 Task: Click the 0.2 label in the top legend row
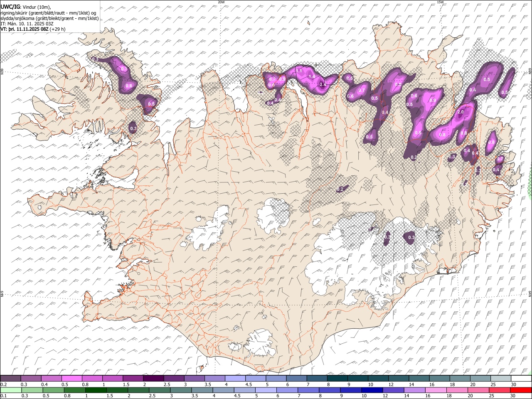(3, 384)
